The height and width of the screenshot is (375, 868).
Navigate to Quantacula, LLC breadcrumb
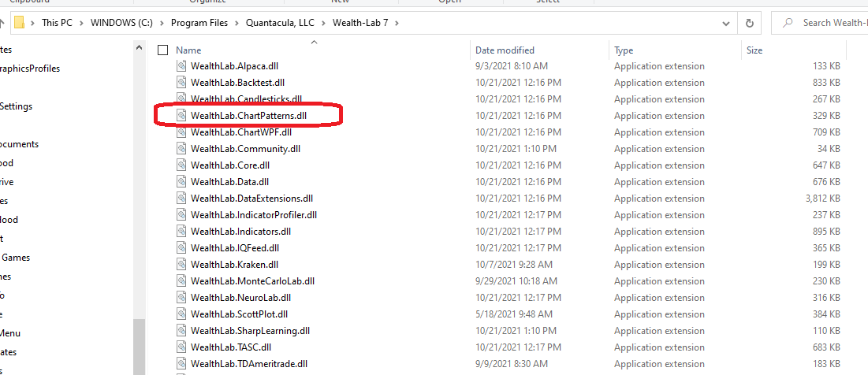(280, 23)
